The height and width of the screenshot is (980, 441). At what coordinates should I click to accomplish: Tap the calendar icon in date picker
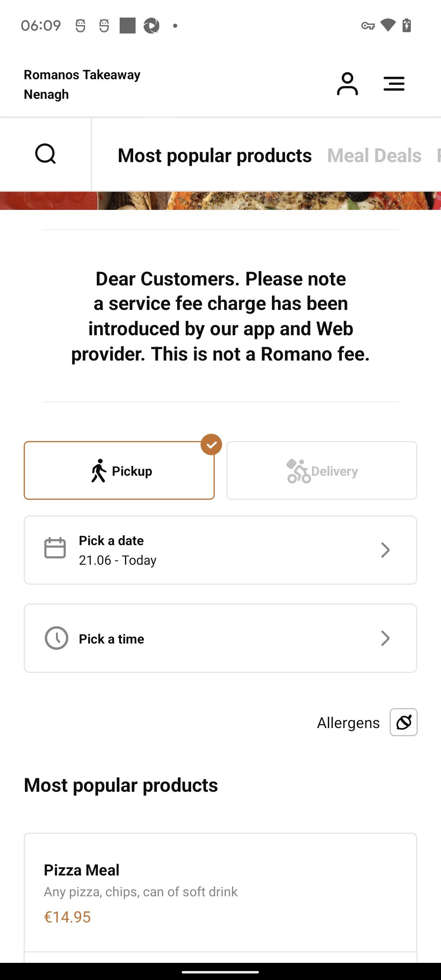pyautogui.click(x=55, y=548)
